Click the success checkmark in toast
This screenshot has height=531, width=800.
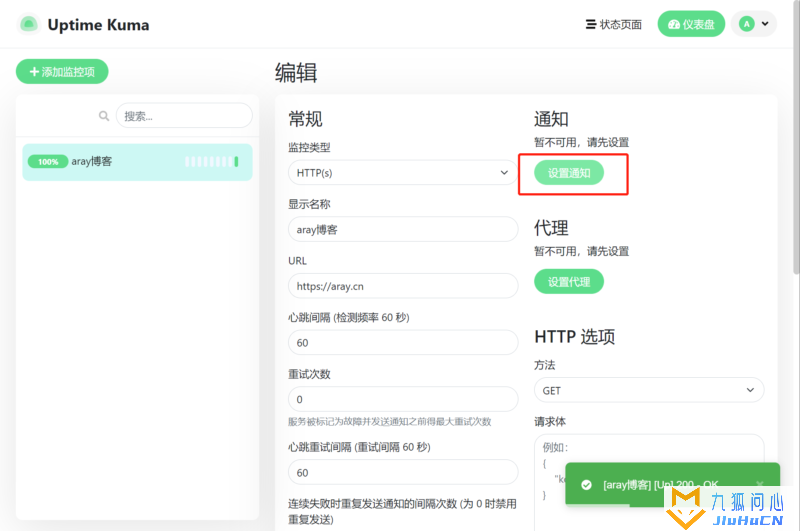[586, 485]
